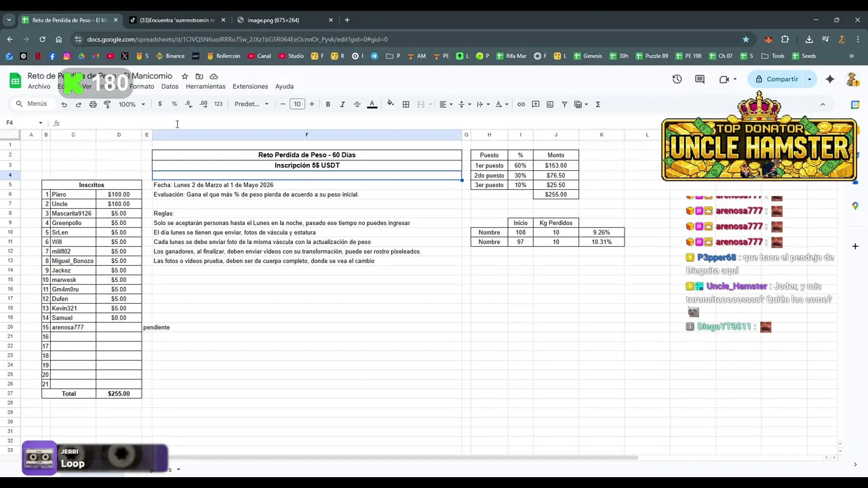Click the Compartir button
Image resolution: width=868 pixels, height=488 pixels.
pyautogui.click(x=776, y=79)
